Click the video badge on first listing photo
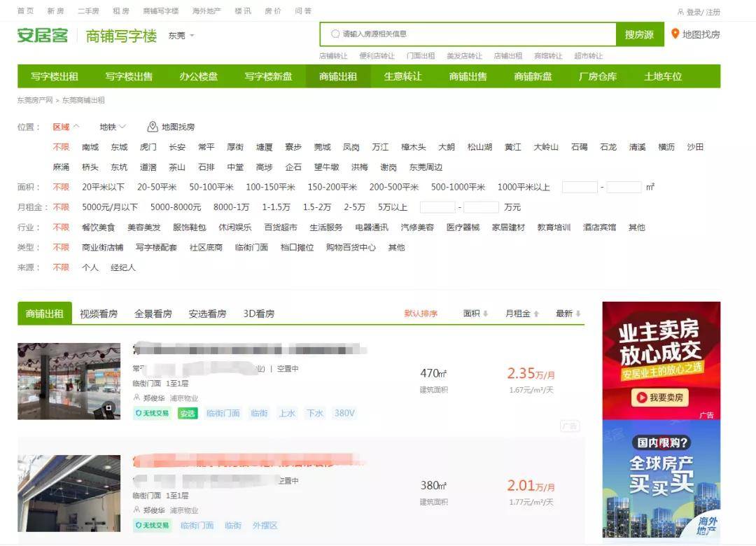Image resolution: width=756 pixels, height=546 pixels. pos(109,408)
